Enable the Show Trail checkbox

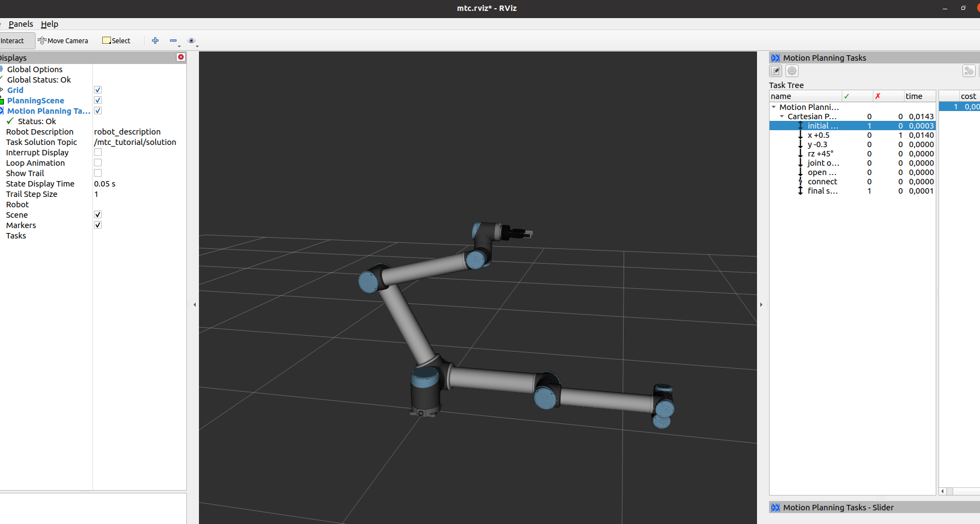[x=98, y=173]
